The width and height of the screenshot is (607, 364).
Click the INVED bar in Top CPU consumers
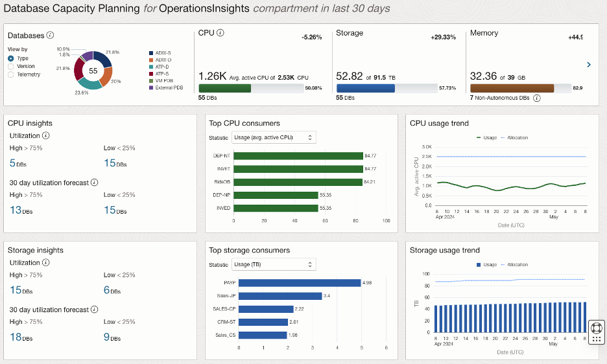tap(276, 208)
